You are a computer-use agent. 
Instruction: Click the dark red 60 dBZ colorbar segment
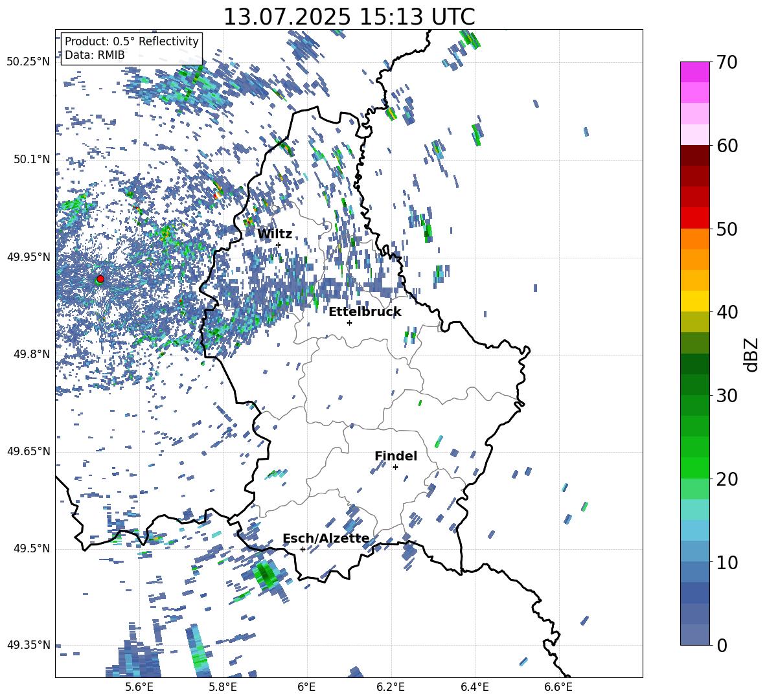point(694,155)
